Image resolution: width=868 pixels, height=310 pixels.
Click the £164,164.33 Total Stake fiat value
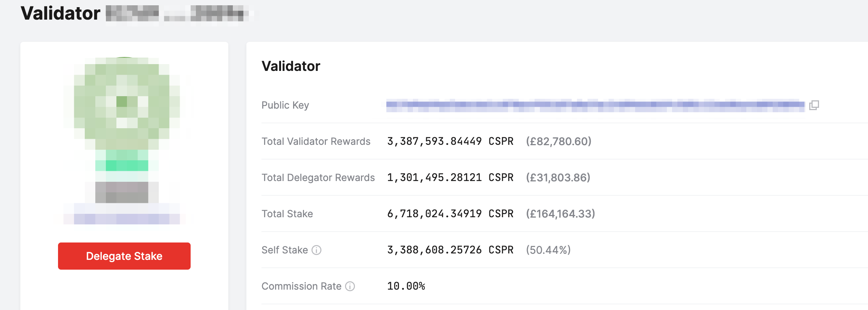[560, 213]
